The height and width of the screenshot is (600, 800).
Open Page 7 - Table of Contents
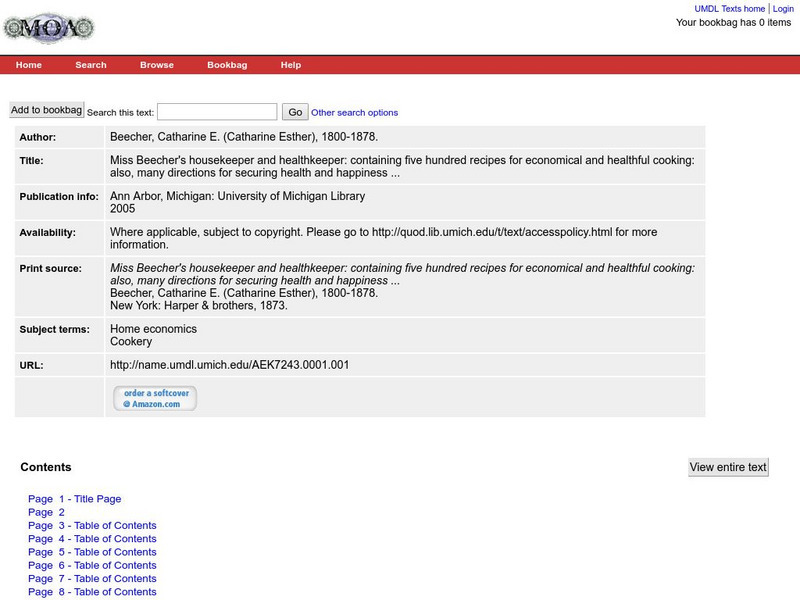tap(92, 579)
